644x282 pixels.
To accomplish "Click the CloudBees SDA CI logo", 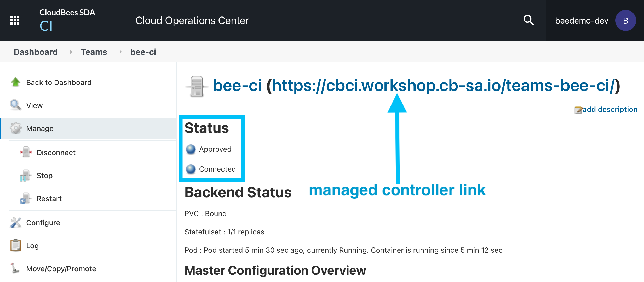I will click(x=67, y=20).
